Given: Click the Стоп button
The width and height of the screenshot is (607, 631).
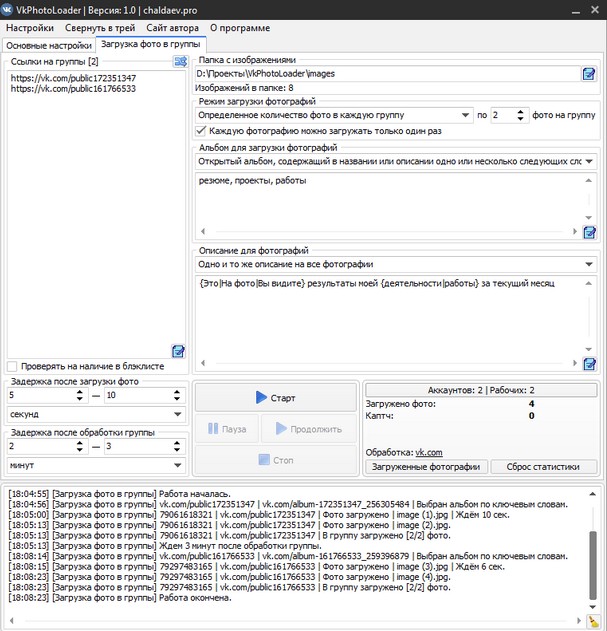Looking at the screenshot, I should (276, 460).
